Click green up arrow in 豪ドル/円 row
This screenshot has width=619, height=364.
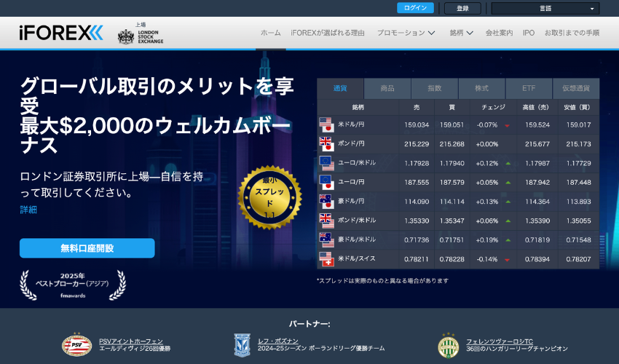click(508, 202)
